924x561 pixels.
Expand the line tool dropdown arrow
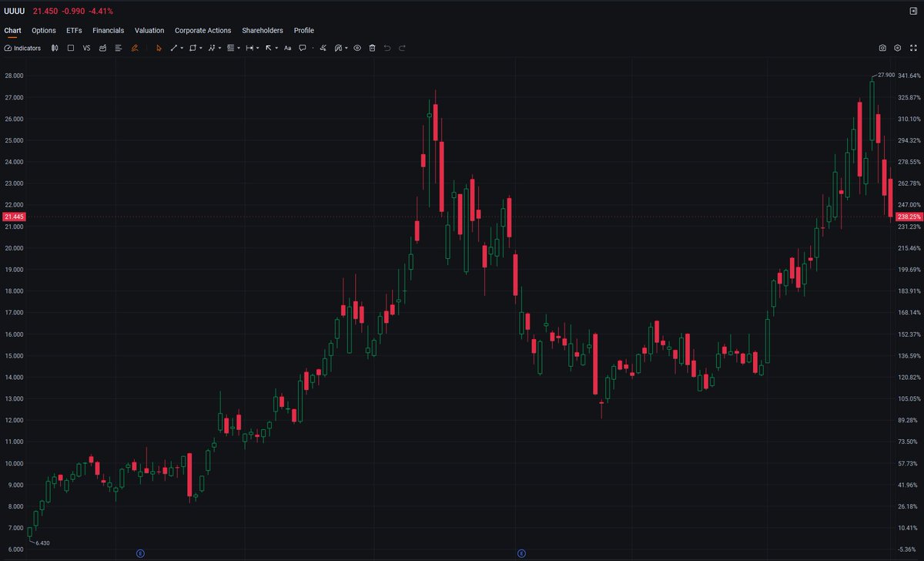[182, 48]
